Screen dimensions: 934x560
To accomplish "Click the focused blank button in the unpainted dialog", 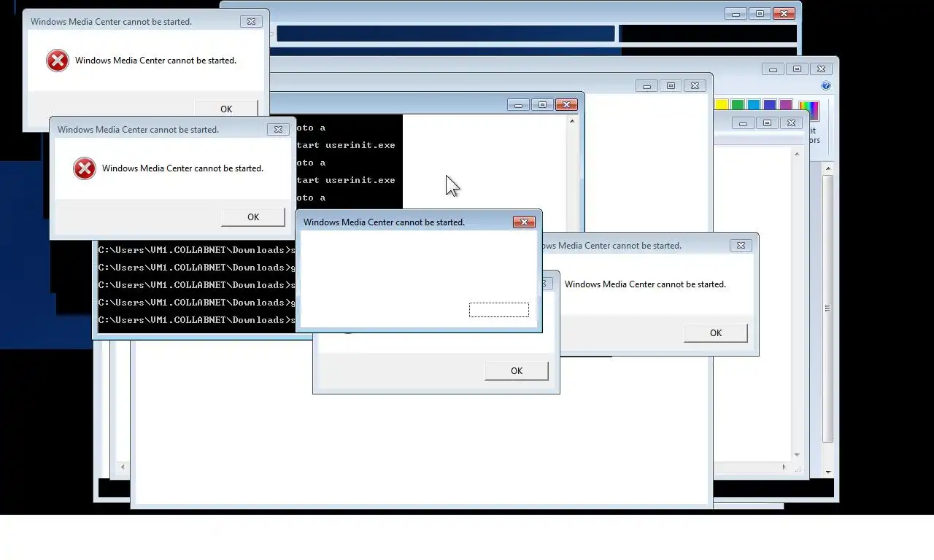I will point(499,310).
